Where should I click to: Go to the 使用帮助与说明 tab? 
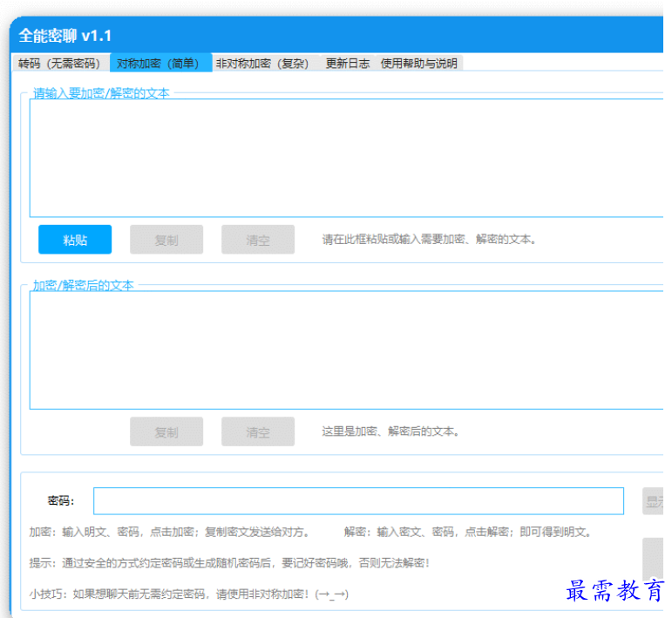[418, 64]
